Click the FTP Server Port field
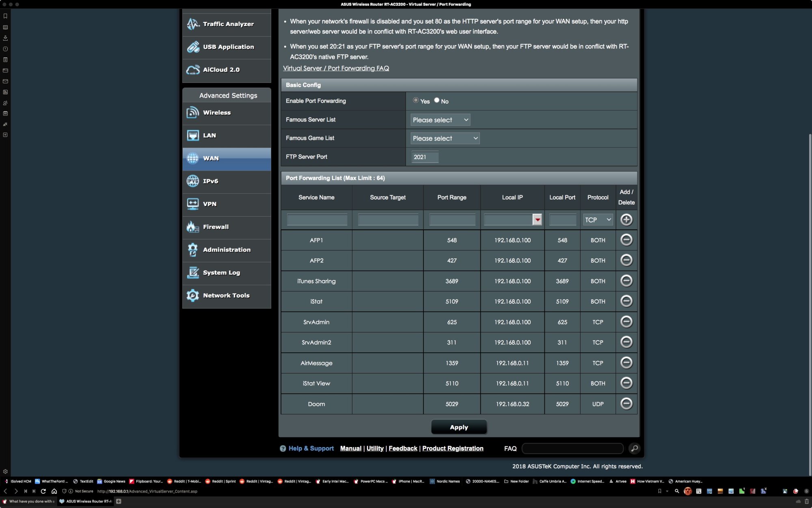The image size is (812, 508). pyautogui.click(x=425, y=157)
